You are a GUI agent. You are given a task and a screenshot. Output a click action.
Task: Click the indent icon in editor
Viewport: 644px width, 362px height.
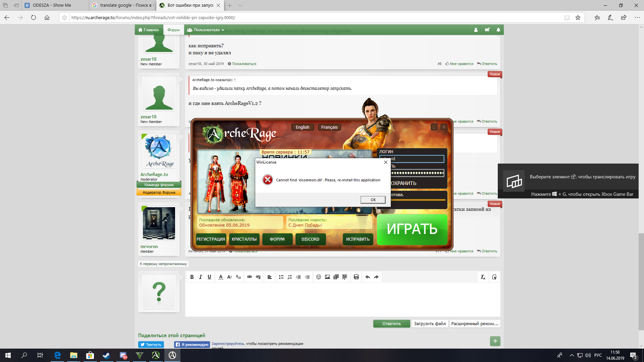click(x=307, y=277)
